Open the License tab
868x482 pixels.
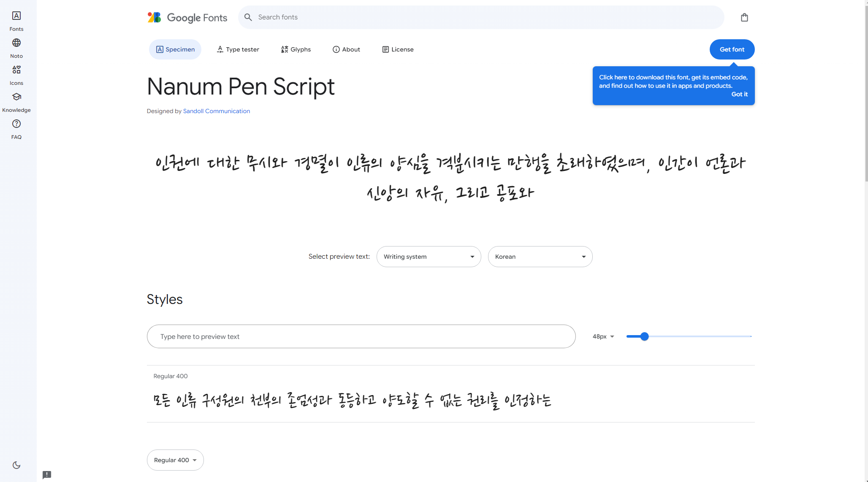(398, 49)
